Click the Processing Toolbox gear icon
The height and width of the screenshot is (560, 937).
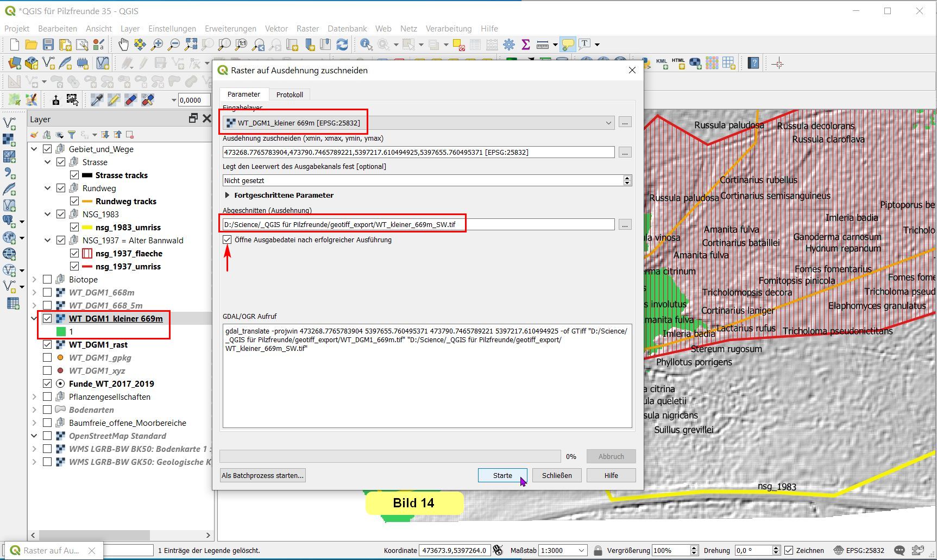click(509, 45)
